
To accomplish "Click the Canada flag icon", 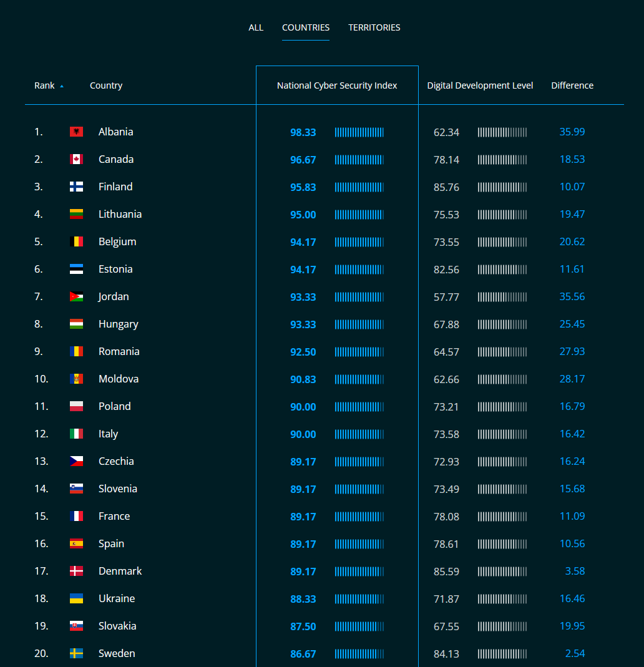I will click(x=76, y=159).
